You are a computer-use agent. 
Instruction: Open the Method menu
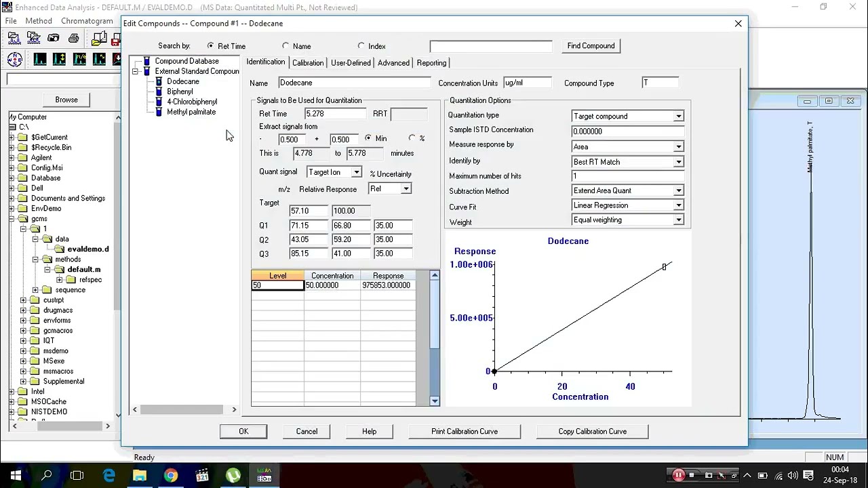tap(39, 21)
